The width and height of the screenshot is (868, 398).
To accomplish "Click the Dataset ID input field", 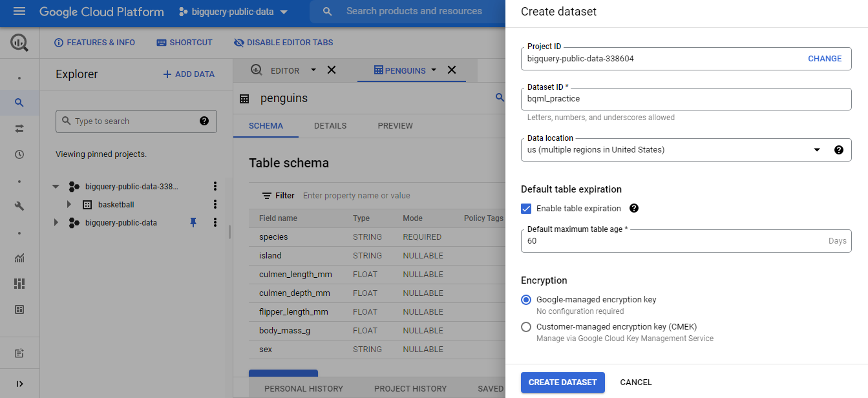I will pos(686,99).
